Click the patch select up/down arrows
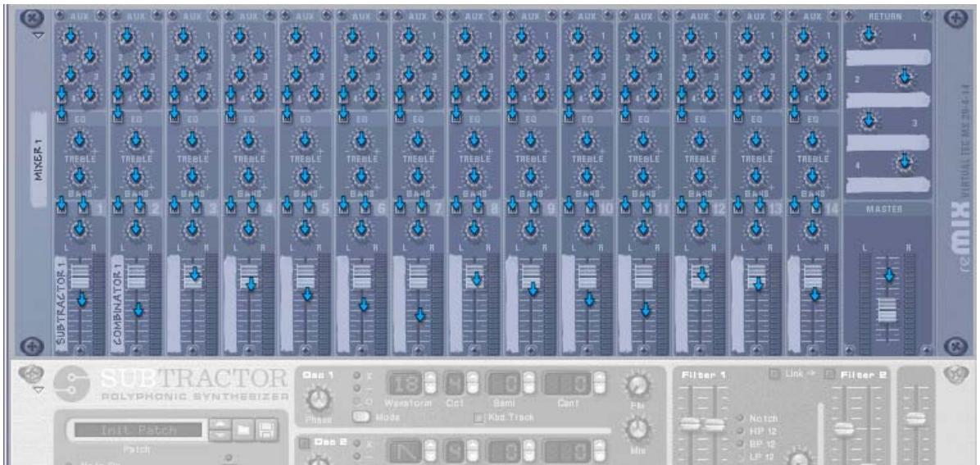980x465 pixels. tap(219, 430)
